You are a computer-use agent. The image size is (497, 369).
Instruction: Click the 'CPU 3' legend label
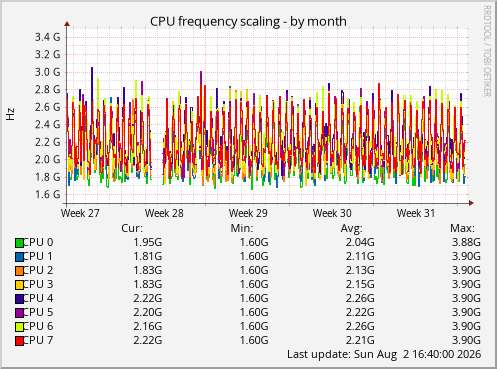pos(38,284)
